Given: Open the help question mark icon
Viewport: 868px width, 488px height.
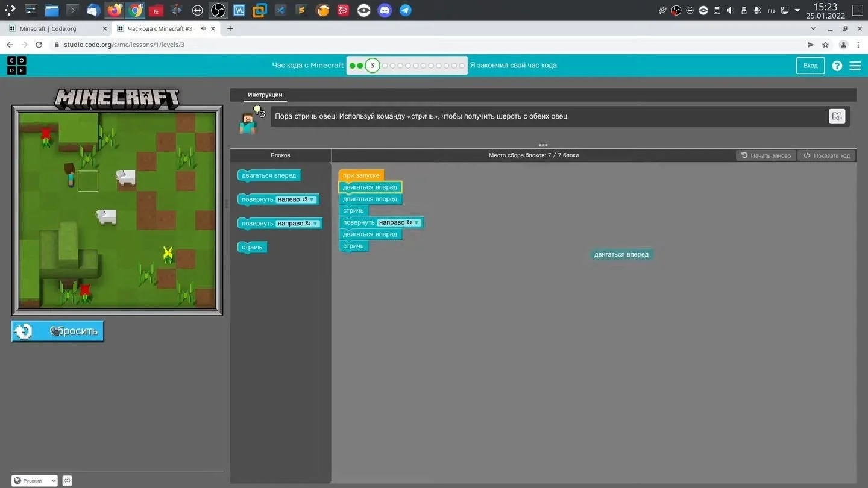Looking at the screenshot, I should click(x=837, y=66).
